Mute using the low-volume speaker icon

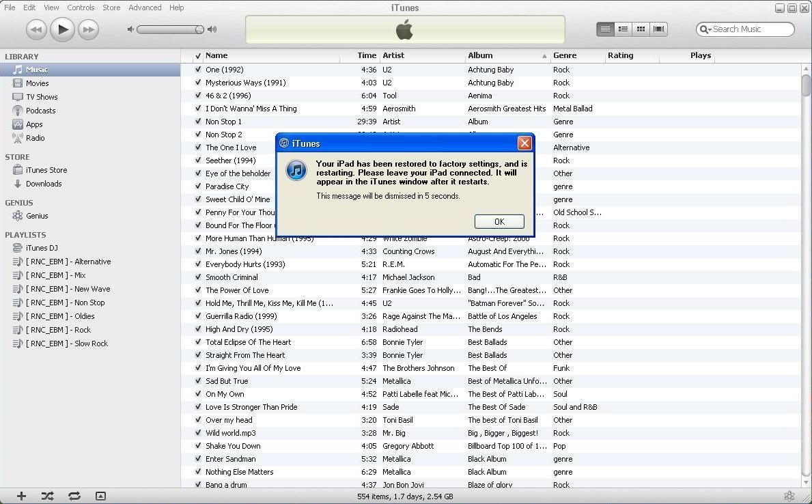pyautogui.click(x=130, y=29)
